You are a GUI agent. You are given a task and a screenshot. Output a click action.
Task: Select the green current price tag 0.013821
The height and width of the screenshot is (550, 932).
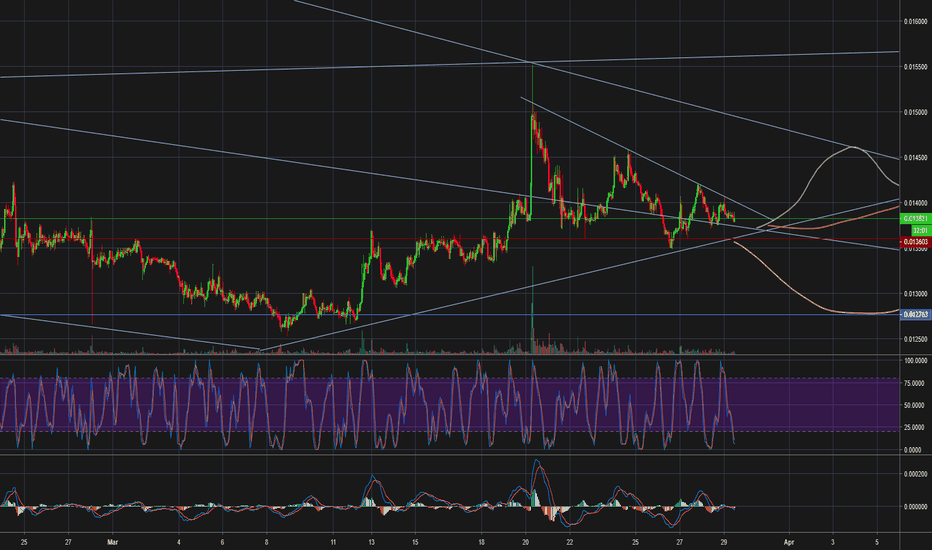click(x=915, y=219)
